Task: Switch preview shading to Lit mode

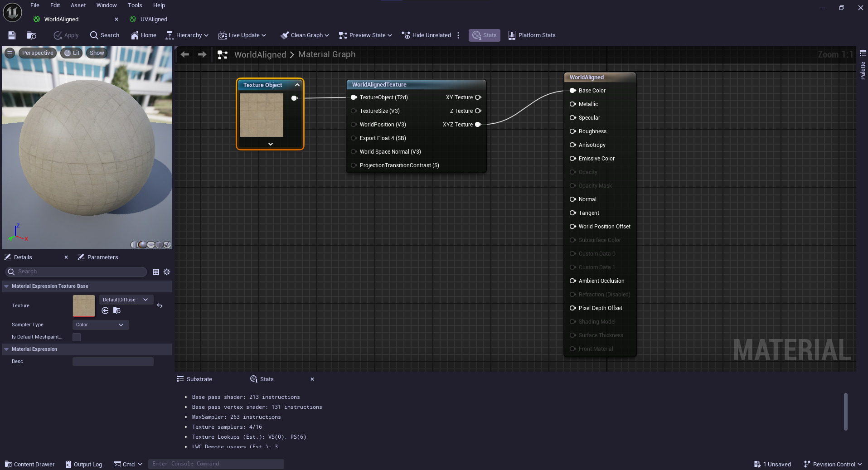Action: pyautogui.click(x=71, y=53)
